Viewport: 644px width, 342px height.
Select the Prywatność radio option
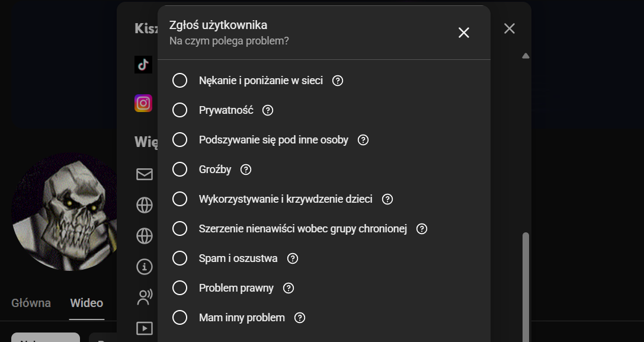pos(180,110)
